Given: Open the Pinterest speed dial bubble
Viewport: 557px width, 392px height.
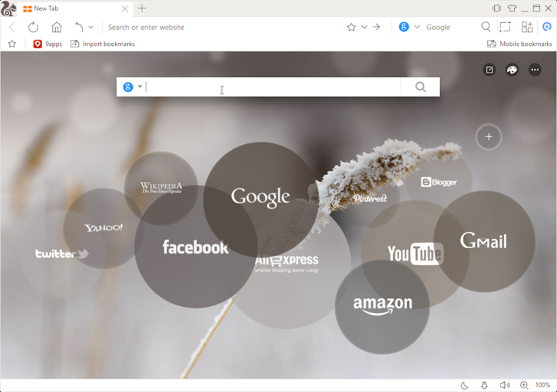Looking at the screenshot, I should [x=370, y=199].
